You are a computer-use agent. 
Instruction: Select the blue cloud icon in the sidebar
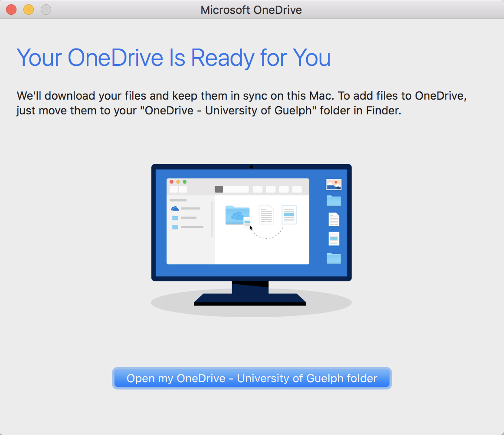pos(176,208)
